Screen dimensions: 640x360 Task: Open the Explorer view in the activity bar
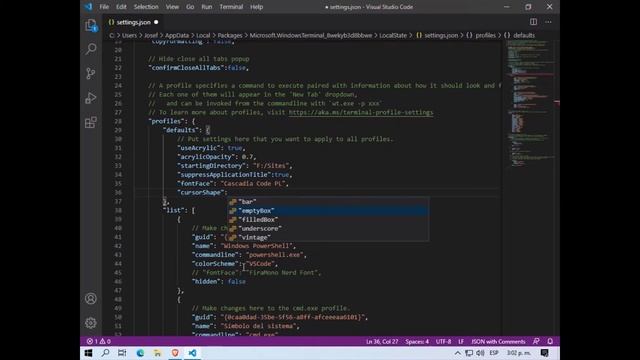tap(91, 25)
